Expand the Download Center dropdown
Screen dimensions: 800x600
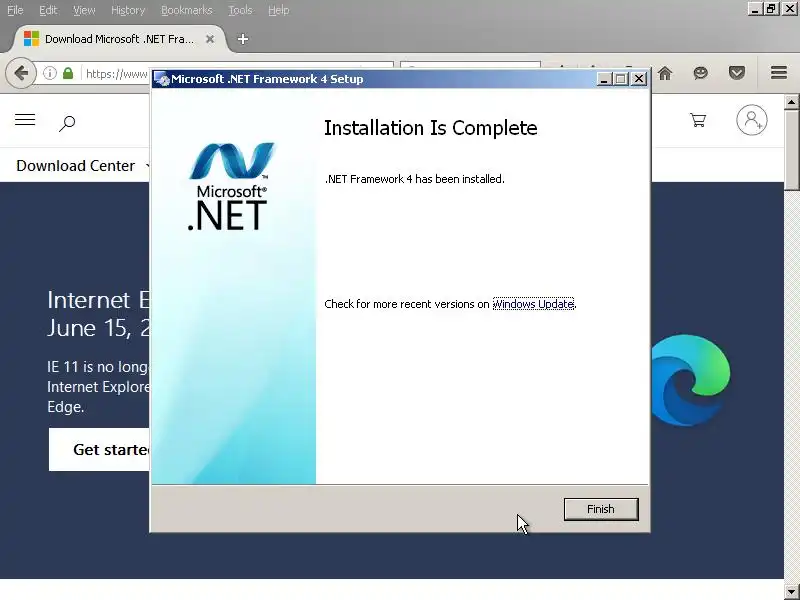pos(83,166)
